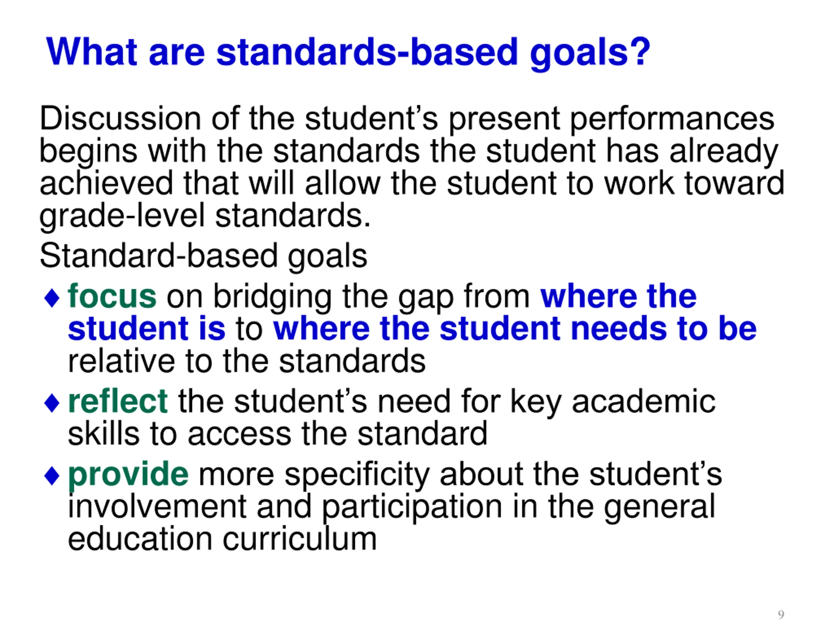Viewport: 834px width, 644px height.
Task: Click 'skills to access the standard'
Action: pos(278,434)
